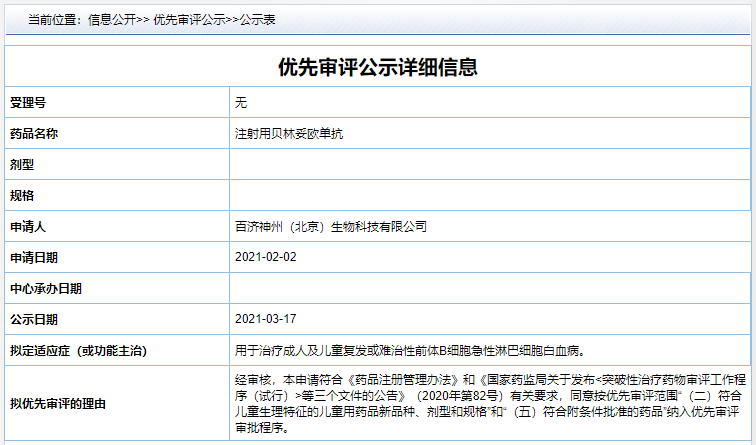This screenshot has width=756, height=445.
Task: Click the reason paragraph starting 经审核，本申请符合
Action: point(490,404)
